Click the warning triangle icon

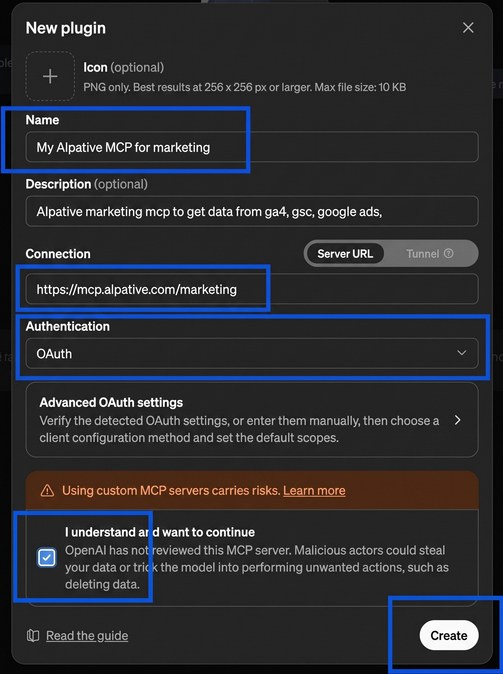click(x=47, y=490)
